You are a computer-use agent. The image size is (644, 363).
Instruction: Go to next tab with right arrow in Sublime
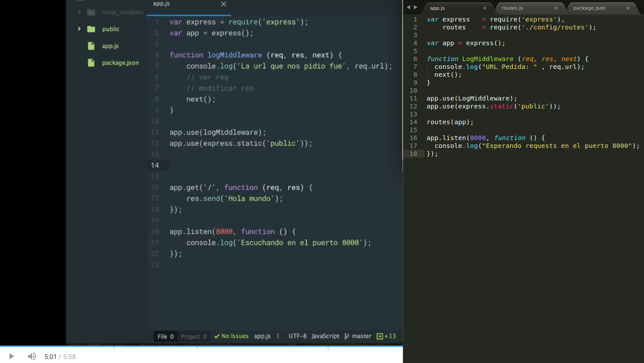coord(416,7)
